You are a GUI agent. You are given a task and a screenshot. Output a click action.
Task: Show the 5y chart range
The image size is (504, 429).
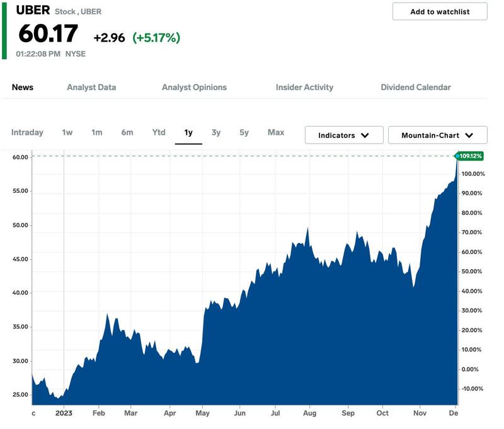click(x=244, y=132)
